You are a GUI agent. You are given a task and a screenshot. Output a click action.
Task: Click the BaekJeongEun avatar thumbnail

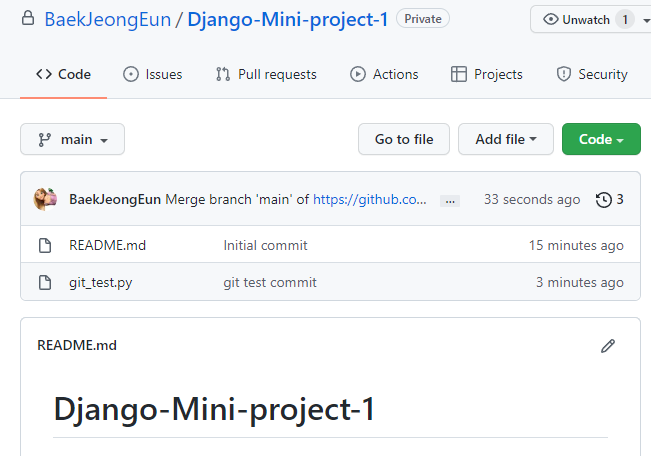45,199
